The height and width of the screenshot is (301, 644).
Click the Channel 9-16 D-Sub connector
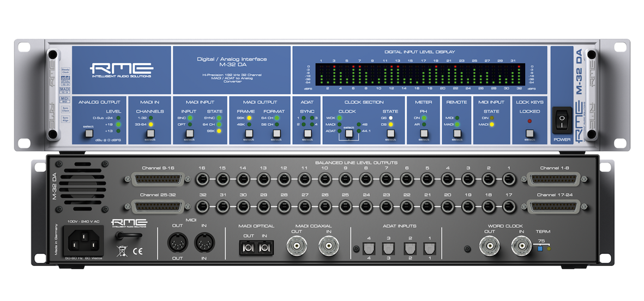(157, 179)
